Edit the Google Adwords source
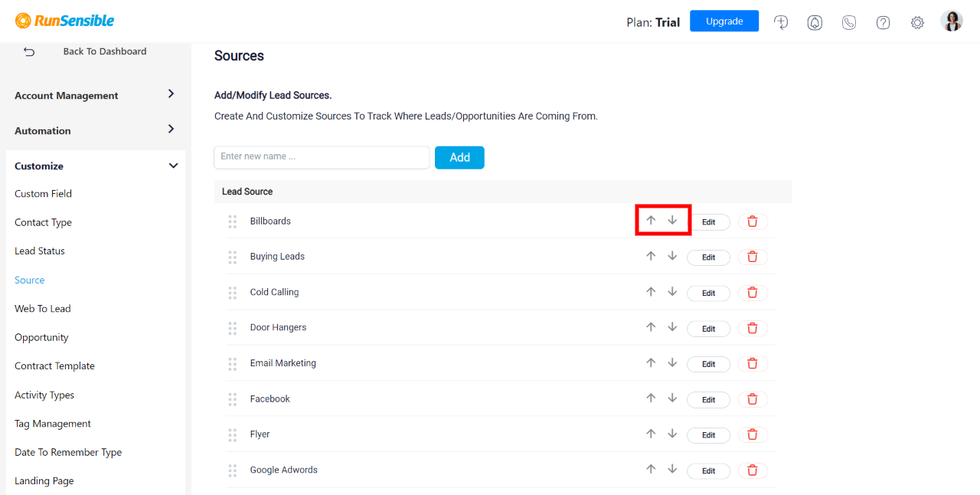The image size is (980, 495). tap(708, 470)
